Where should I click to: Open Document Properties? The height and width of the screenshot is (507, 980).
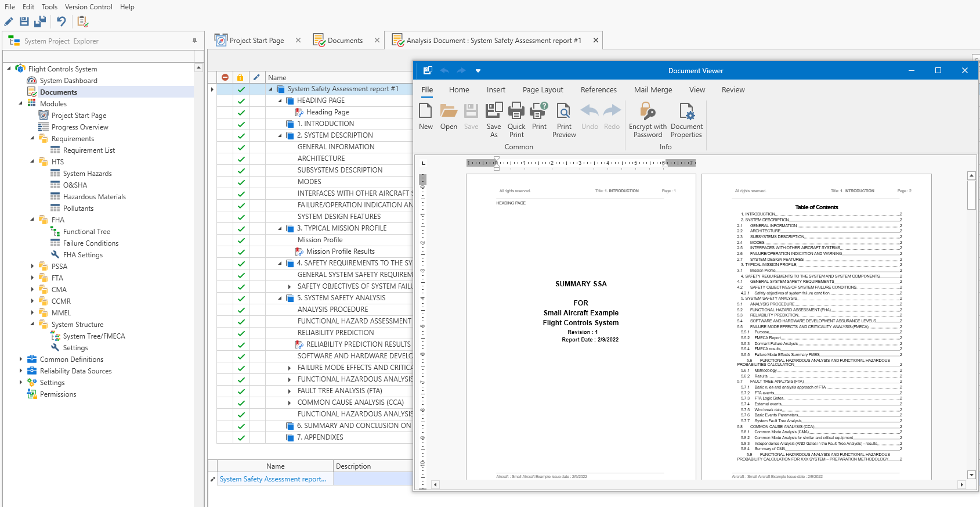[x=686, y=120]
